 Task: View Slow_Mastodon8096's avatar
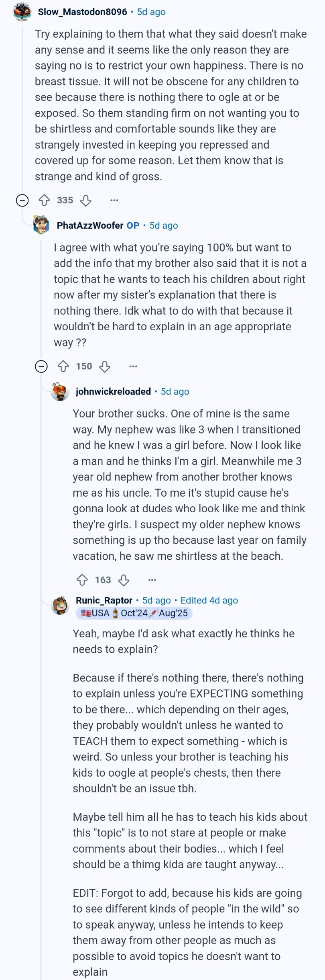[x=22, y=12]
